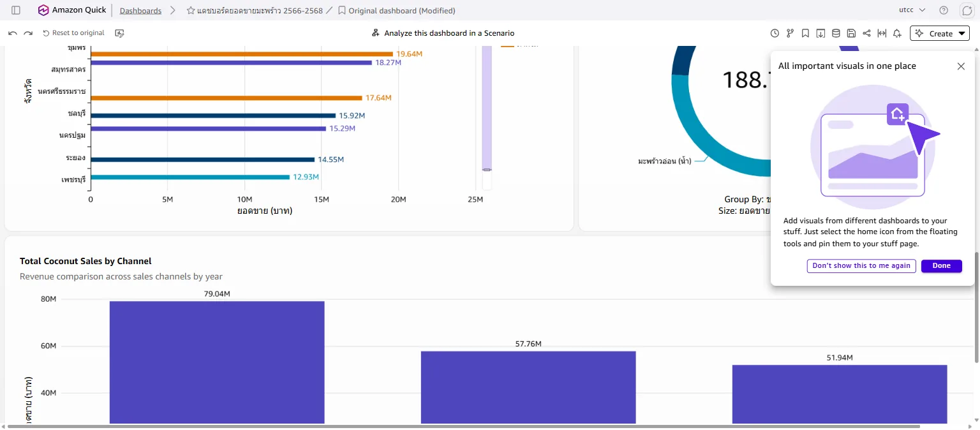Select the 79.04M bar in channel chart
Screen dimensions: 980x430
point(217,362)
